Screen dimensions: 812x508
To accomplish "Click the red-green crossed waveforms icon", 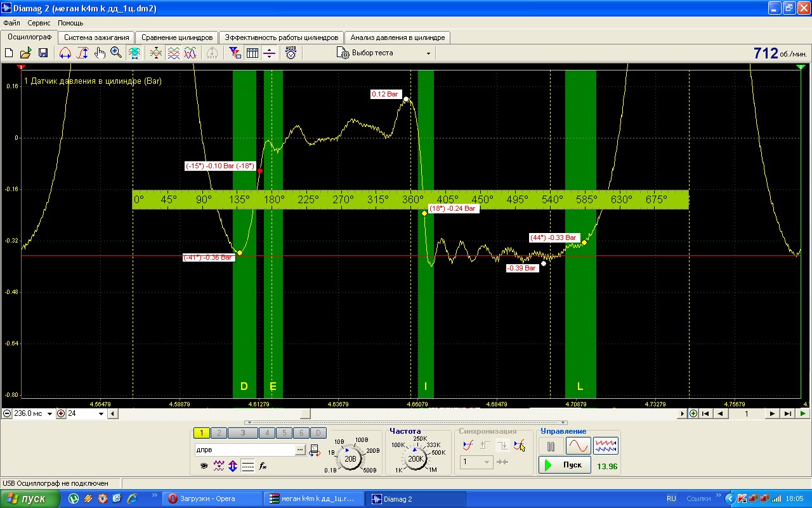I will 155,53.
